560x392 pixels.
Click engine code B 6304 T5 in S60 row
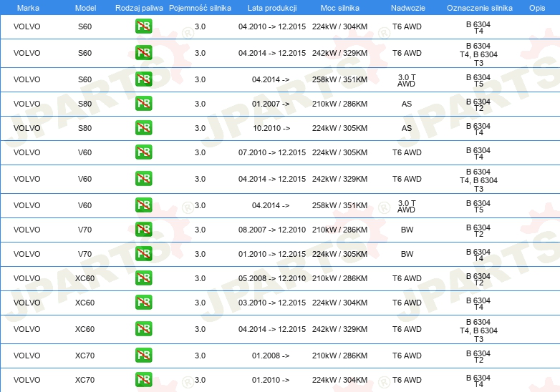(478, 81)
